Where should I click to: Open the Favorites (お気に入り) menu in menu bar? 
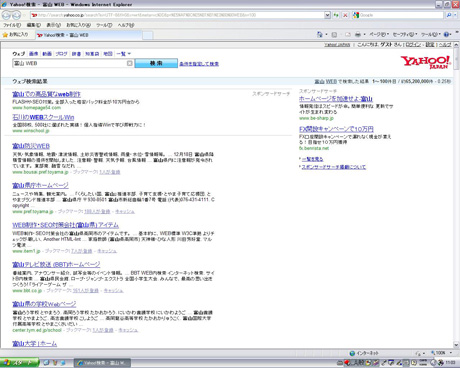point(78,25)
